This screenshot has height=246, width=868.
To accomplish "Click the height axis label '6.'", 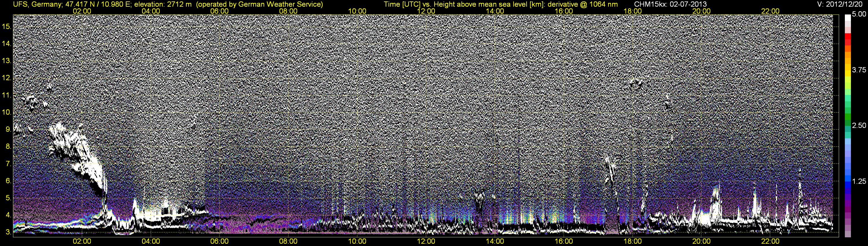I will (x=8, y=181).
